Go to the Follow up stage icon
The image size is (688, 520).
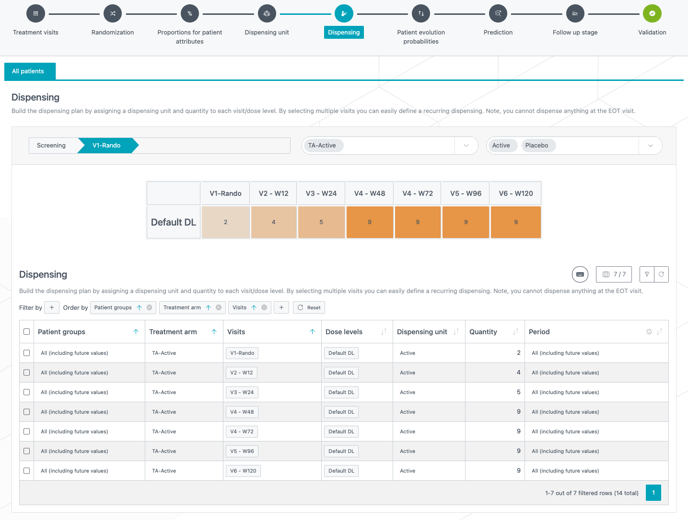(x=575, y=14)
